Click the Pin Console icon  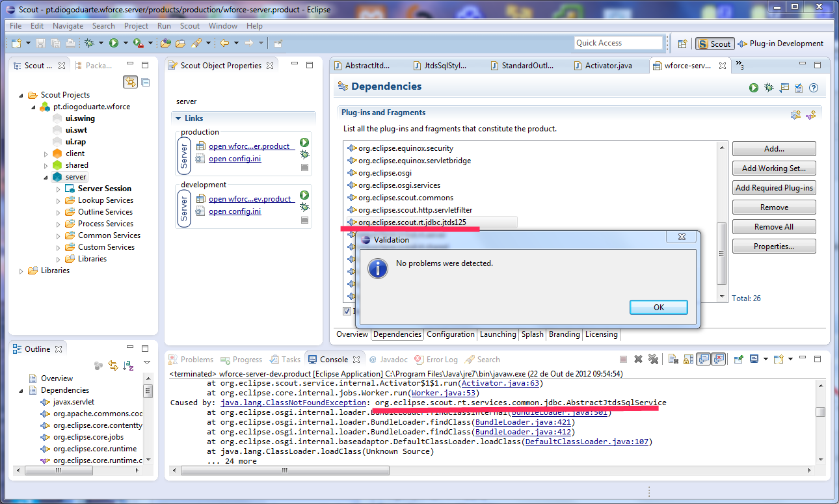739,359
